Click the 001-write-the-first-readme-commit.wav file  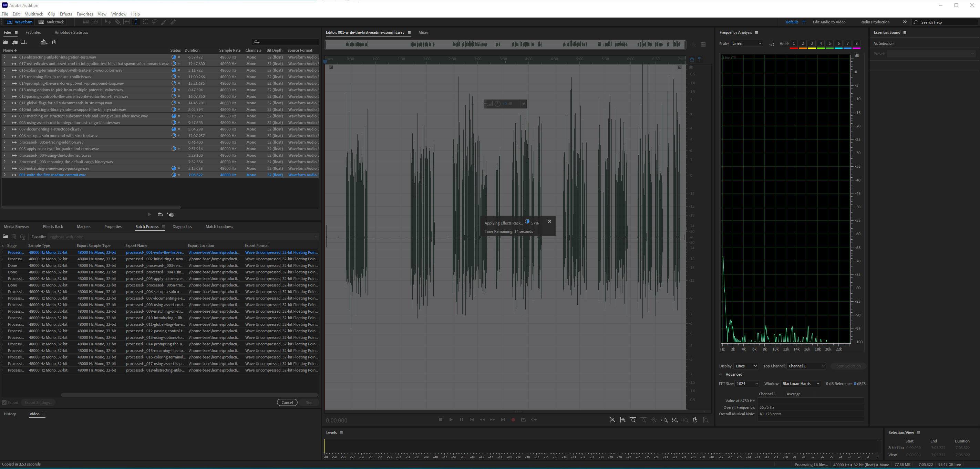point(52,175)
